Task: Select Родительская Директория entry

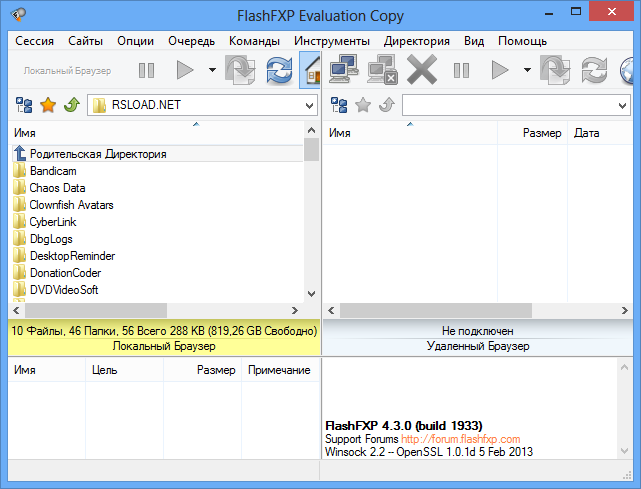Action: 157,154
